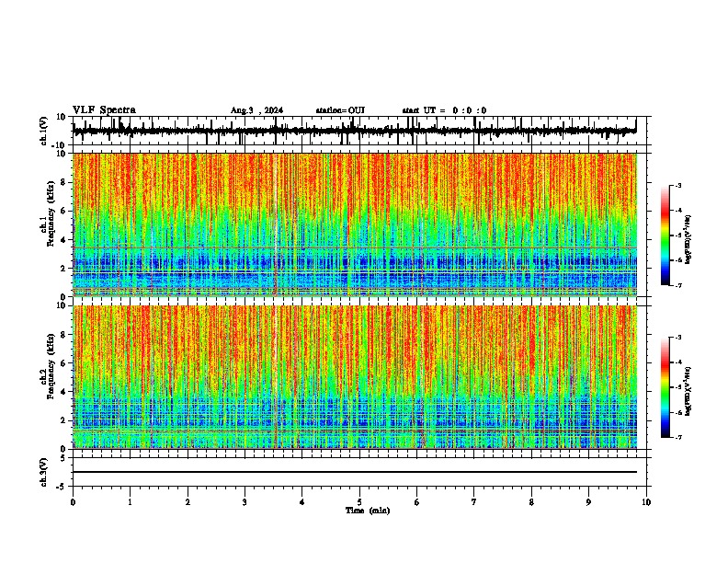The width and height of the screenshot is (728, 563).
Task: Click the ch.1(V) axis label
Action: pyautogui.click(x=44, y=131)
